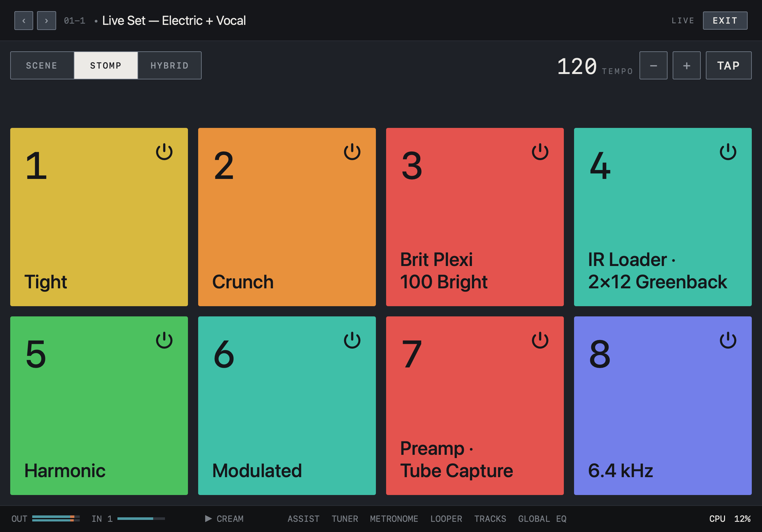Click the CPU 12% readout
The width and height of the screenshot is (762, 532).
(x=730, y=519)
